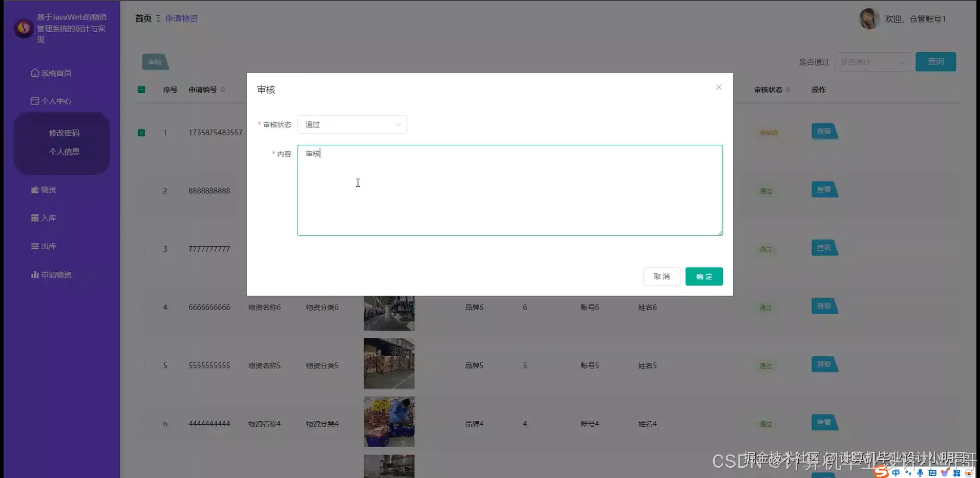980x478 pixels.
Task: Click the 操作 column header
Action: click(818, 90)
